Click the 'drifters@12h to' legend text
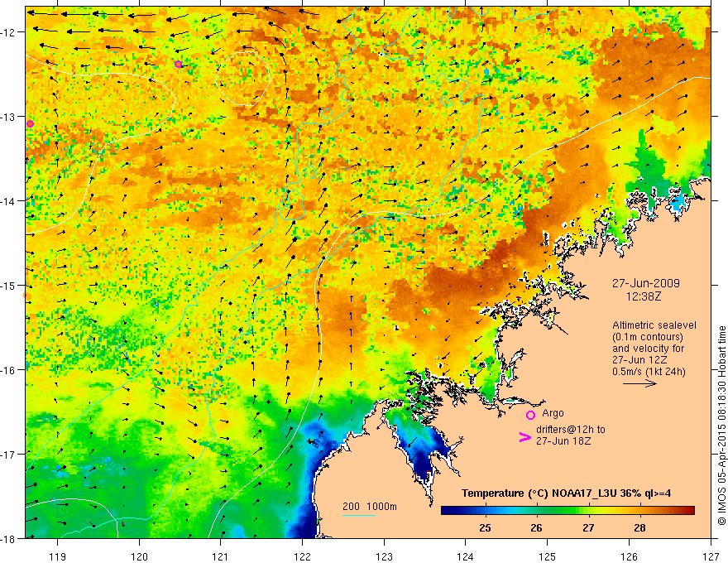728x563 pixels. [x=571, y=429]
